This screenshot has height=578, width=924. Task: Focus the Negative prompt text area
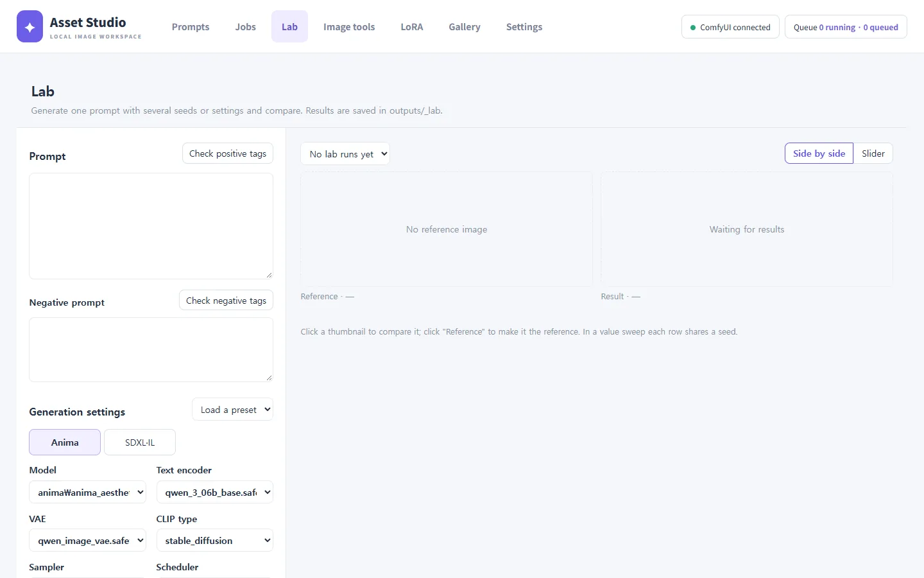tap(151, 350)
